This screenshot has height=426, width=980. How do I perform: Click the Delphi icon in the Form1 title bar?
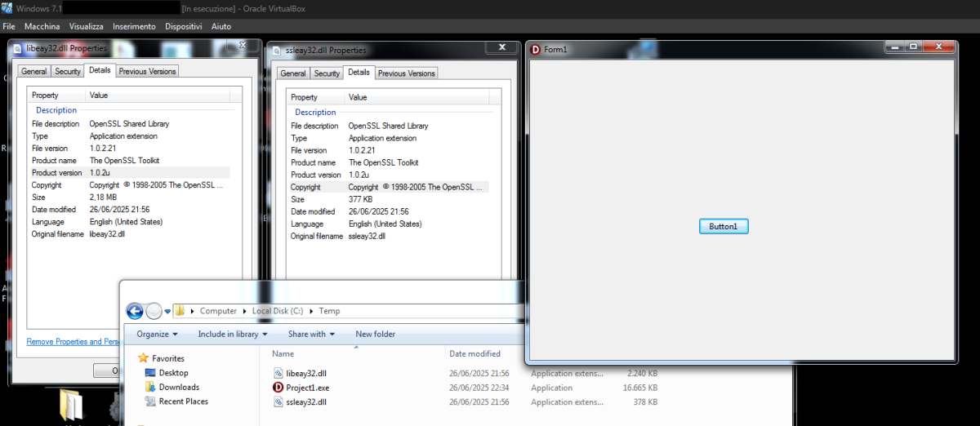pyautogui.click(x=536, y=50)
